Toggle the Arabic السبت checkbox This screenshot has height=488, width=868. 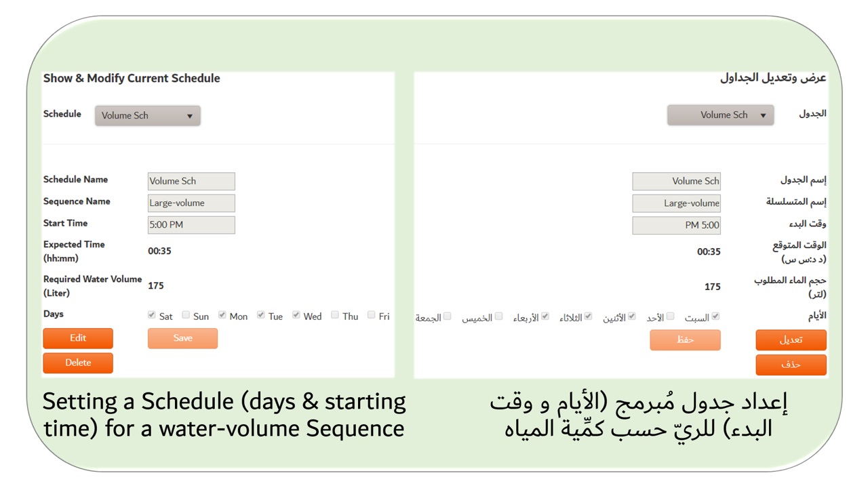tap(715, 317)
